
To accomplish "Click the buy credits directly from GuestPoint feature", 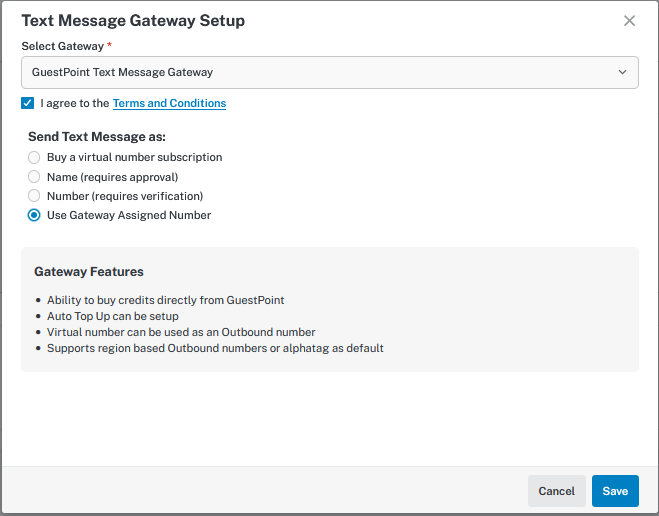I will 165,300.
